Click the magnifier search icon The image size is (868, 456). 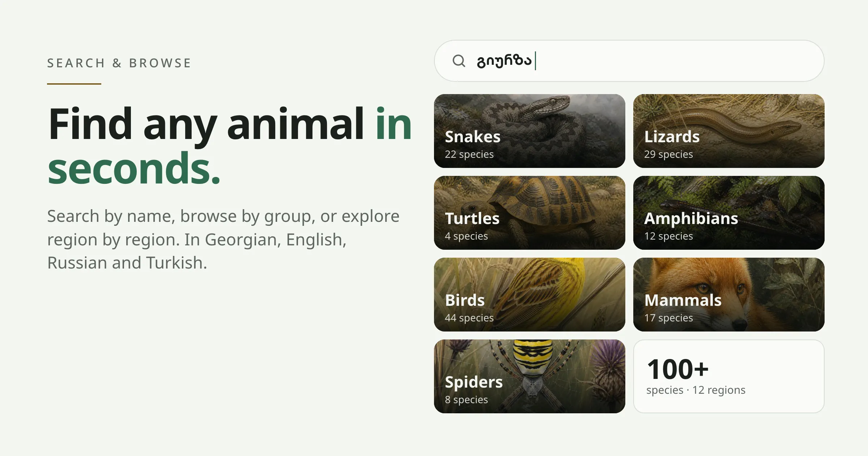click(x=459, y=61)
